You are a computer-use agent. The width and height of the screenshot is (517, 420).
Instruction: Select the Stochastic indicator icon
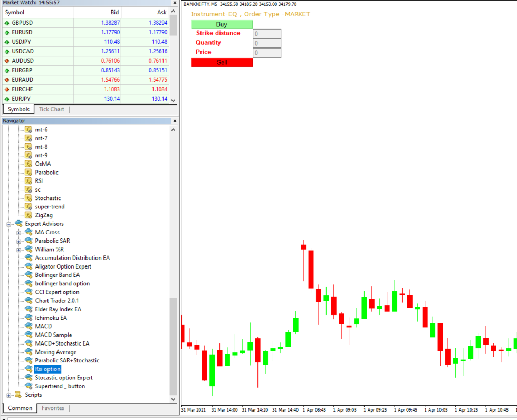(x=28, y=197)
